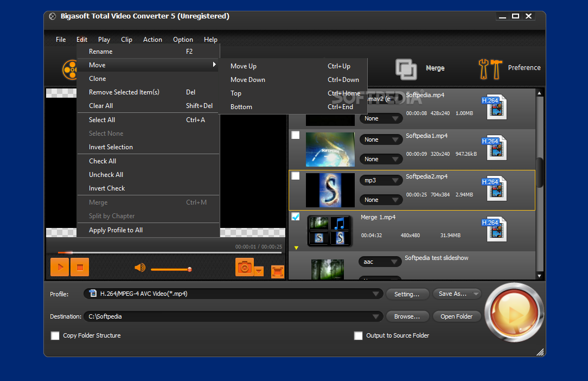Open snapshot options dropdown arrow

(259, 271)
